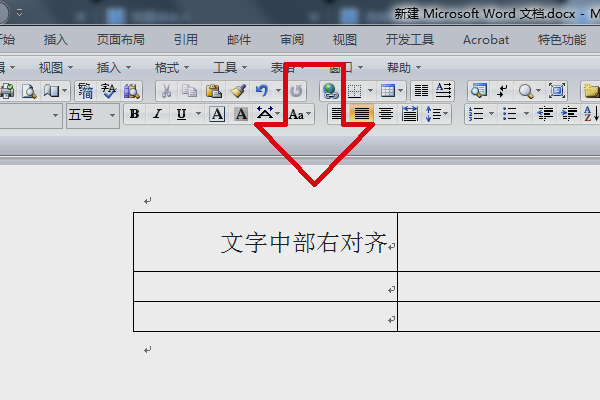Decrease indent of the paragraph

[545, 114]
